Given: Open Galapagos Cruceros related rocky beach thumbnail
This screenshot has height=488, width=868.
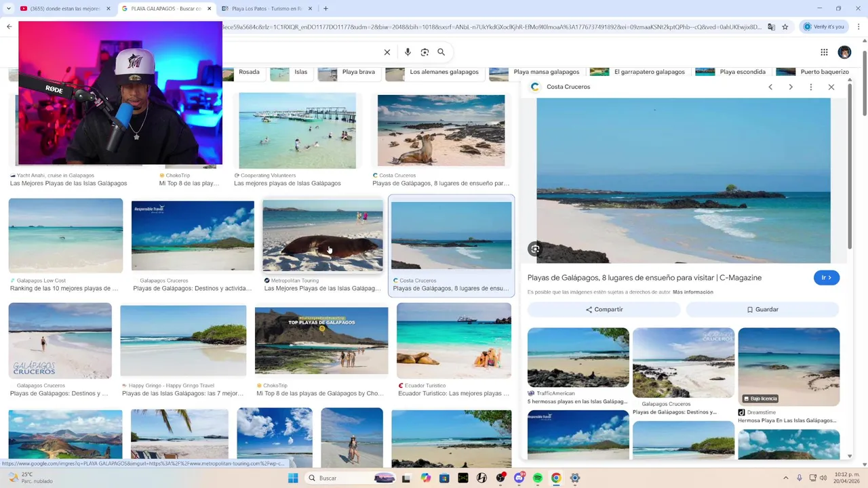Looking at the screenshot, I should [x=684, y=363].
